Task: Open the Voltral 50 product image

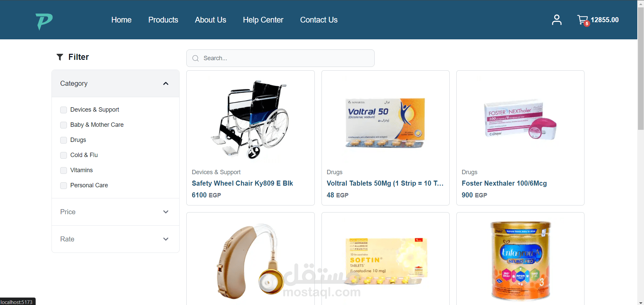Action: tap(385, 123)
